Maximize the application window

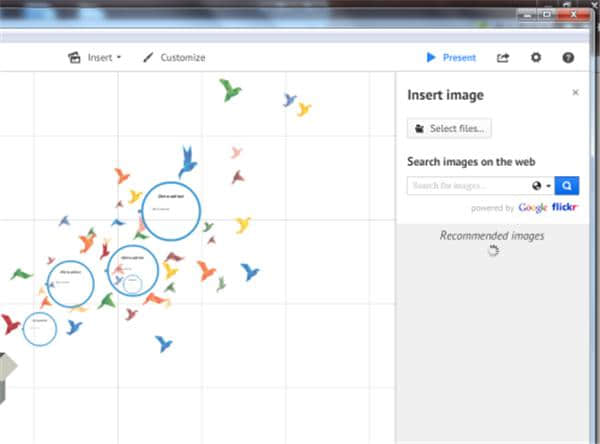click(548, 15)
